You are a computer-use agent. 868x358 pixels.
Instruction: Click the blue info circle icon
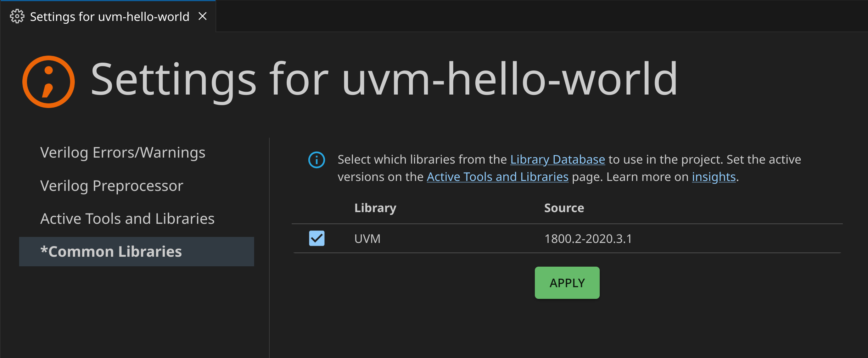click(x=317, y=160)
